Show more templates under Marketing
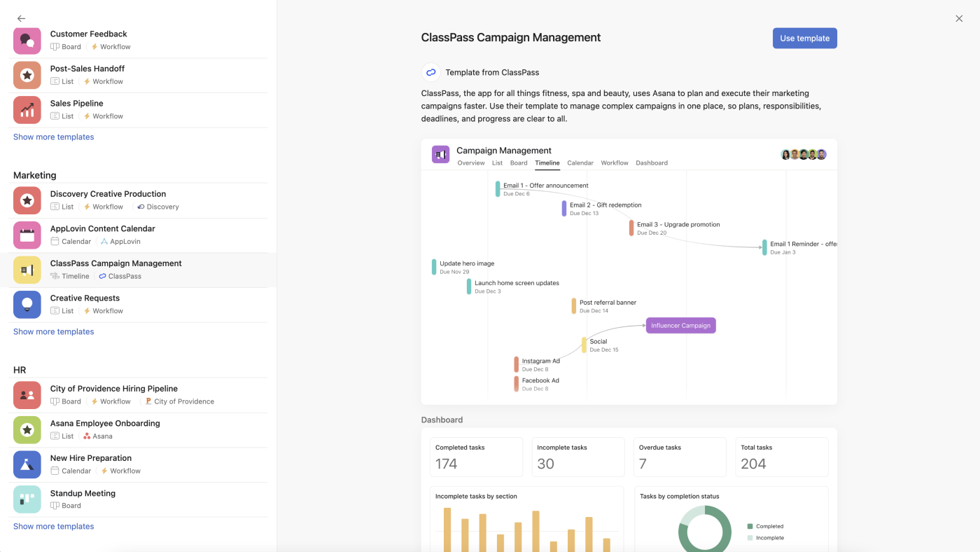980x552 pixels. 54,332
